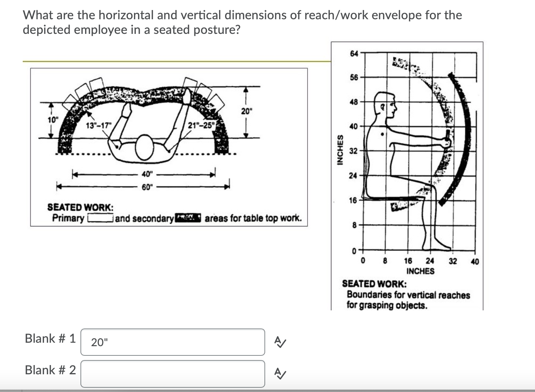Click the 60 inch horizontal dimension label
The height and width of the screenshot is (392, 535).
[147, 187]
